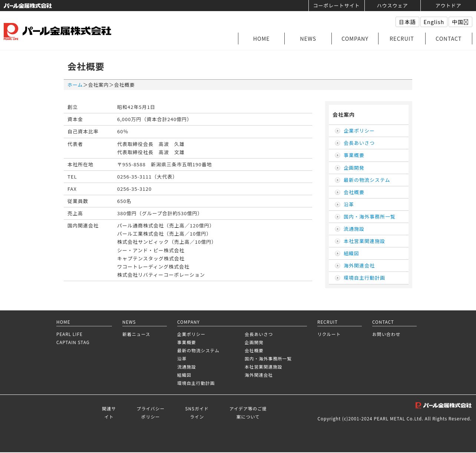Click the arrow icon beside 企業ポリシー in the sidebar
This screenshot has height=453, width=476.
point(337,131)
